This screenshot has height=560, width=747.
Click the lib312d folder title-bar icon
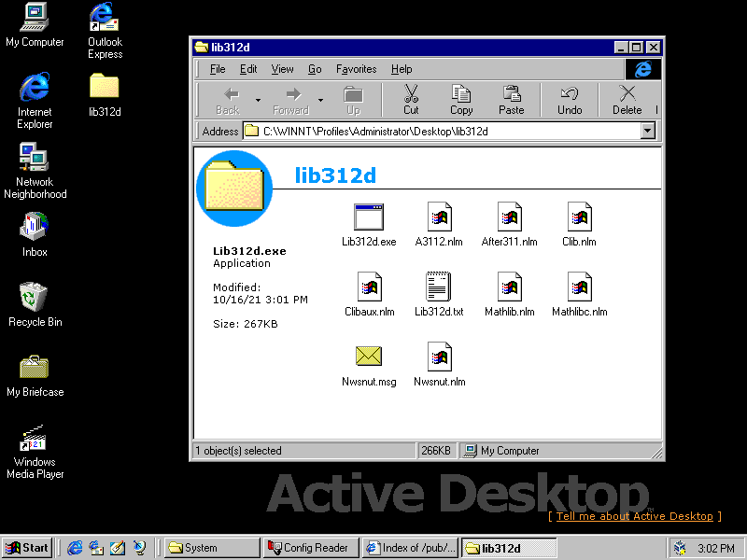pyautogui.click(x=202, y=48)
